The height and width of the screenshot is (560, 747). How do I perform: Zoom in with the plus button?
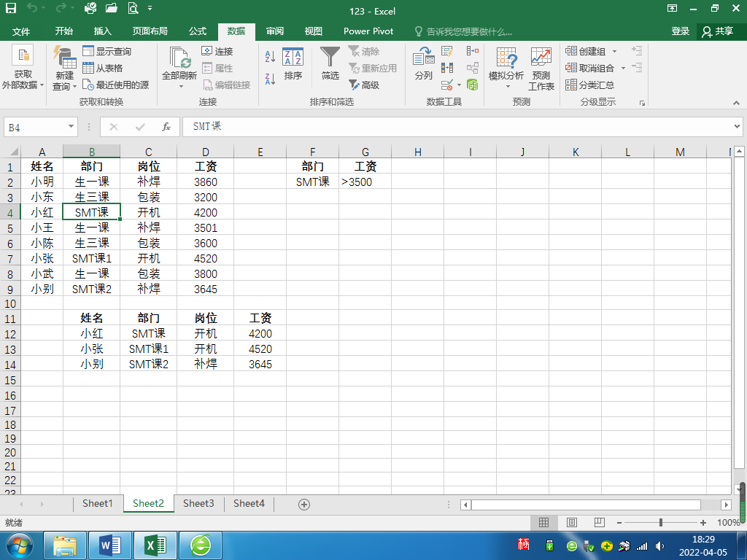pos(703,522)
